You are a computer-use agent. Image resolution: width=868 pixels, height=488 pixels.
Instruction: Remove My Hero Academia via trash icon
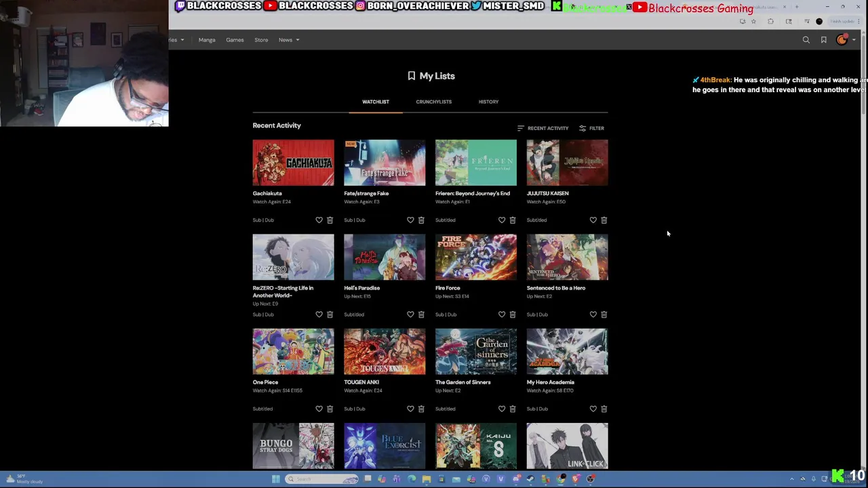point(604,409)
